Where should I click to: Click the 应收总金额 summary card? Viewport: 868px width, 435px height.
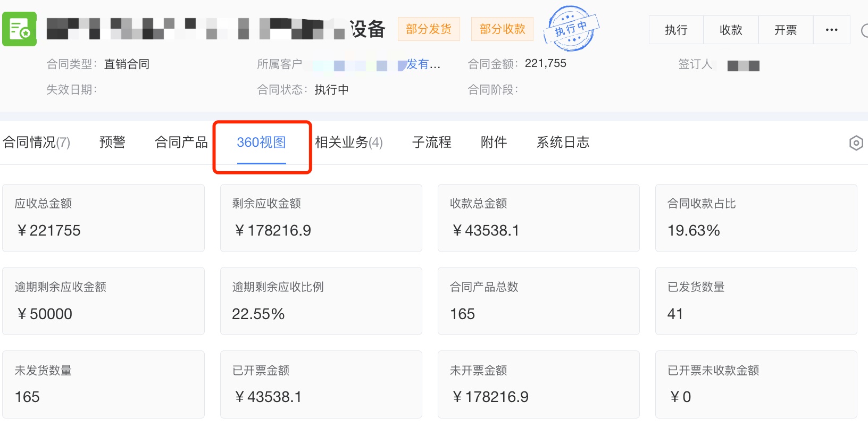tap(103, 218)
